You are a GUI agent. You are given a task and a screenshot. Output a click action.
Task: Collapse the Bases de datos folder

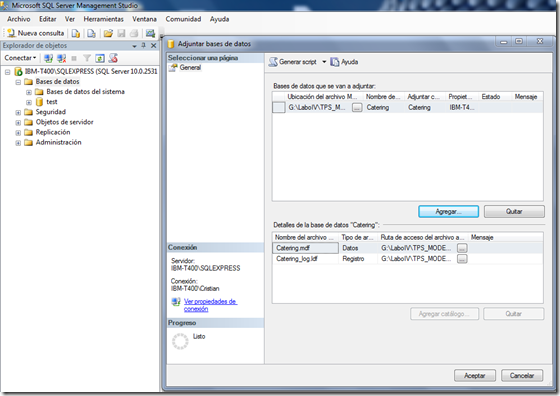coord(18,82)
